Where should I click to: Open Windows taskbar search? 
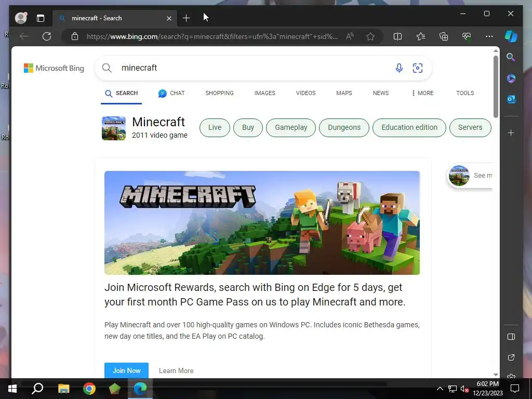pyautogui.click(x=37, y=389)
